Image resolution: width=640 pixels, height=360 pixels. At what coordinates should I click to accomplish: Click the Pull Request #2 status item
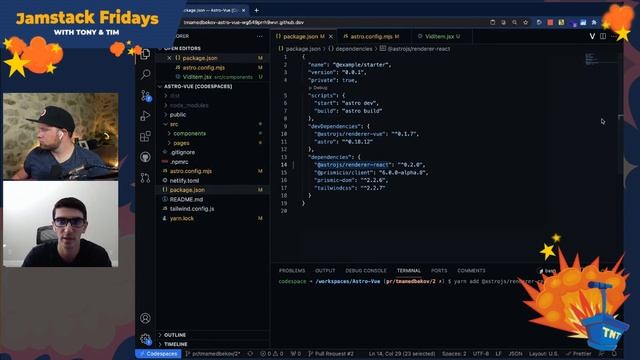tap(331, 353)
